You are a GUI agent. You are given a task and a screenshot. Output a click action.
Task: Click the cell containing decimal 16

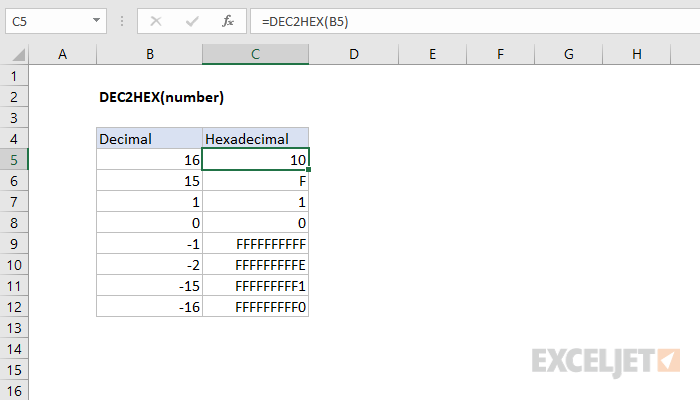click(150, 160)
